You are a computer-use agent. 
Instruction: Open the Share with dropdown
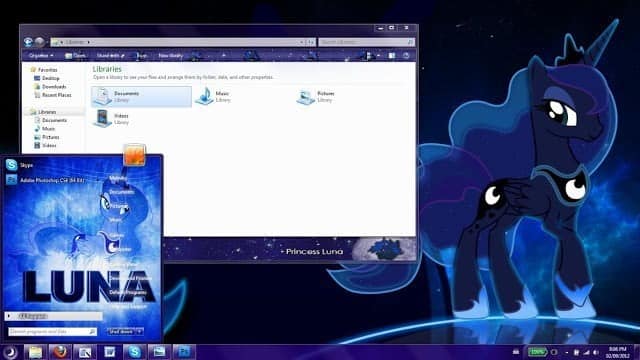pyautogui.click(x=111, y=56)
